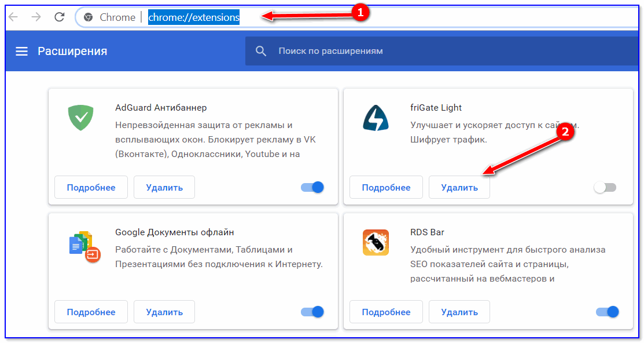644x343 pixels.
Task: Disable the AdGuard Антибаннер toggle
Action: [x=312, y=188]
